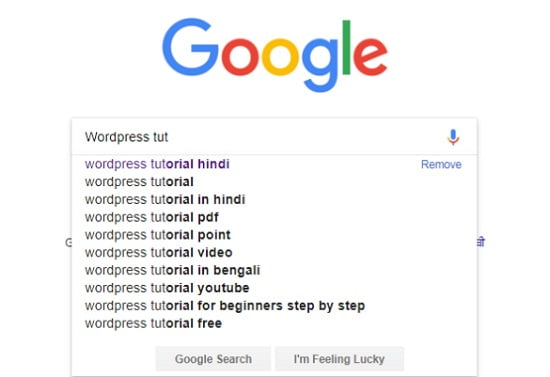
Task: Remove the 'wordpress tutorial hindi' suggestion
Action: tap(441, 164)
